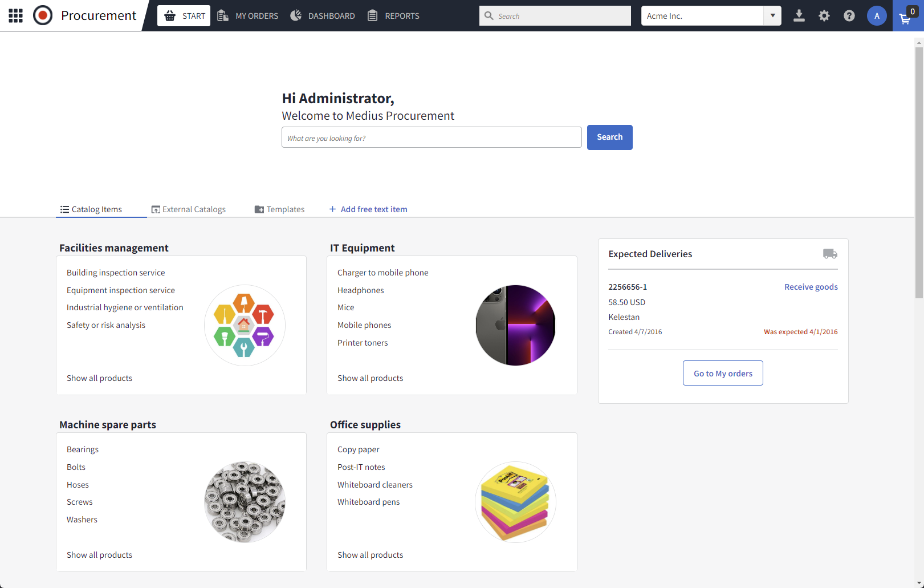The width and height of the screenshot is (924, 588).
Task: Open the app launcher grid icon
Action: (15, 15)
